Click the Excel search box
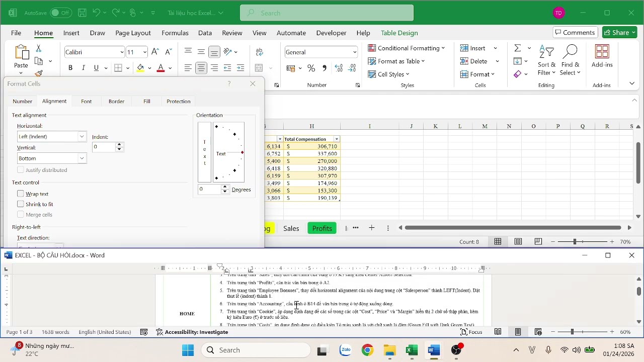 click(327, 13)
